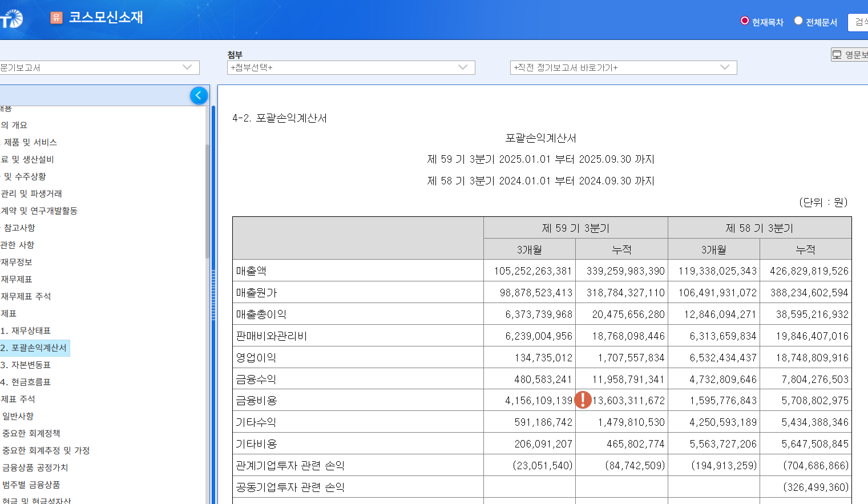Collapse the sidebar with the blue chevron
868x504 pixels.
tap(199, 95)
